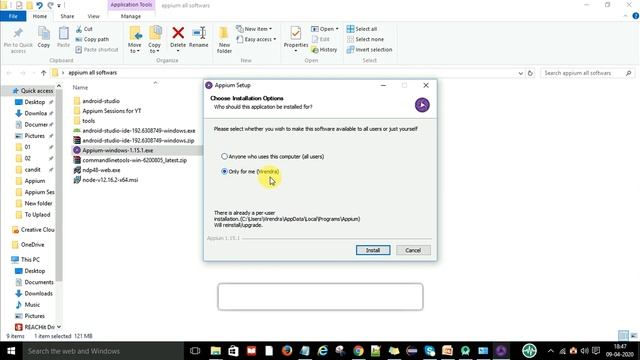Click the address bar path 'appium all softwars'
This screenshot has width=640, height=360.
coord(93,73)
